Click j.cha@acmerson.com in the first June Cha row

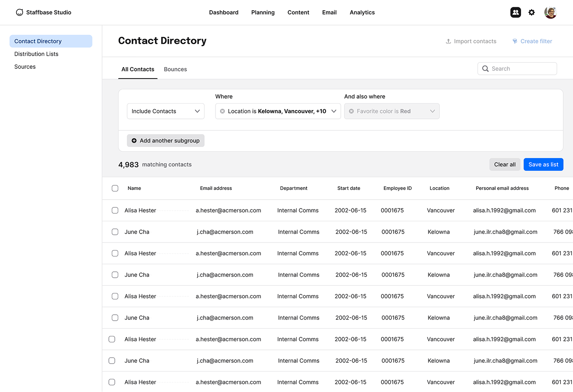pyautogui.click(x=225, y=232)
